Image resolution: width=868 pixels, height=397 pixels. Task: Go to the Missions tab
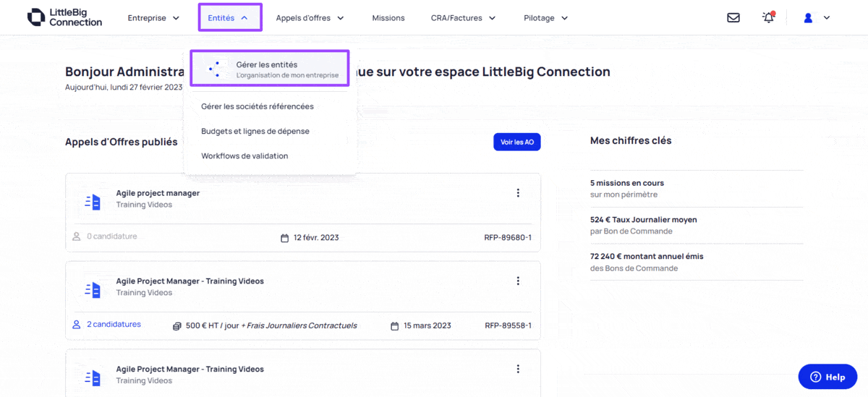(388, 18)
